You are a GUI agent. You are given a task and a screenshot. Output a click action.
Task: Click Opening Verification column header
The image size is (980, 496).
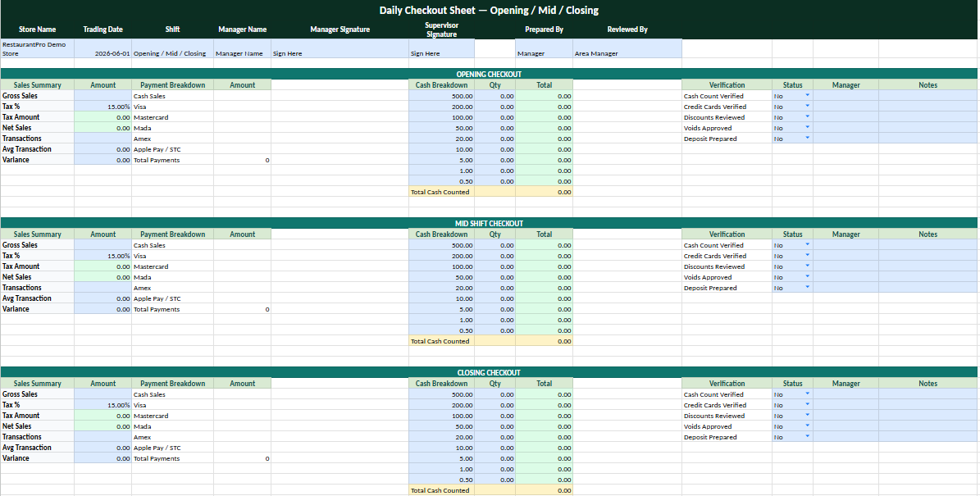coord(727,85)
